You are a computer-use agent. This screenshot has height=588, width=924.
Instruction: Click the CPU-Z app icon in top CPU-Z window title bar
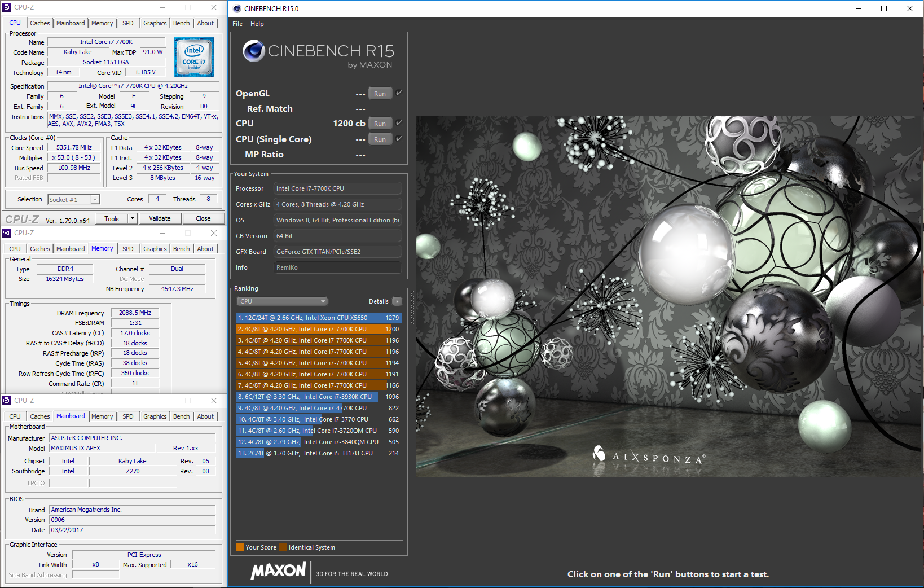[x=7, y=7]
